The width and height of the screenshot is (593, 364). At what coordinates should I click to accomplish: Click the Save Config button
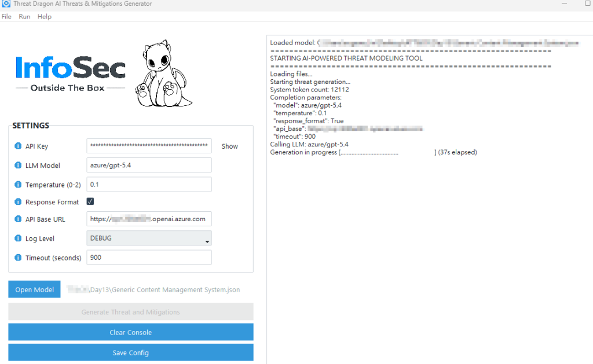[x=131, y=352]
